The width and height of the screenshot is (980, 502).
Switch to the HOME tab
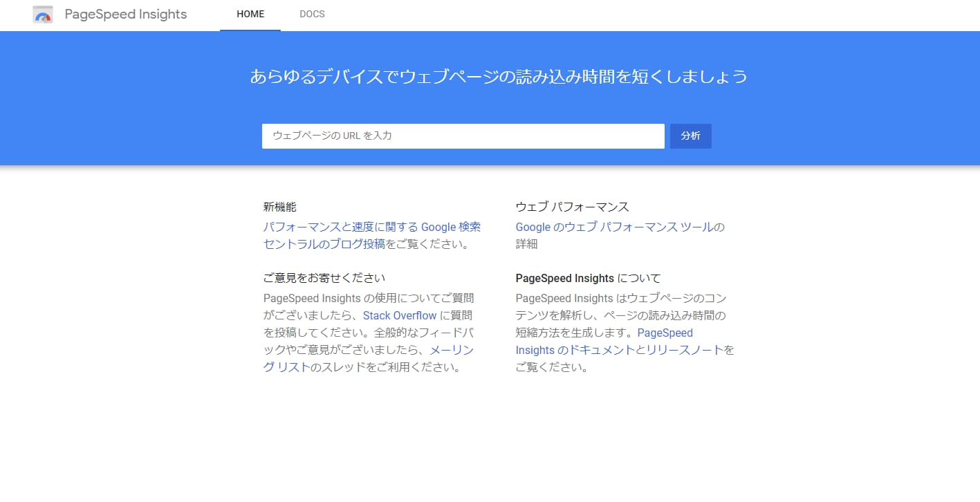coord(250,15)
